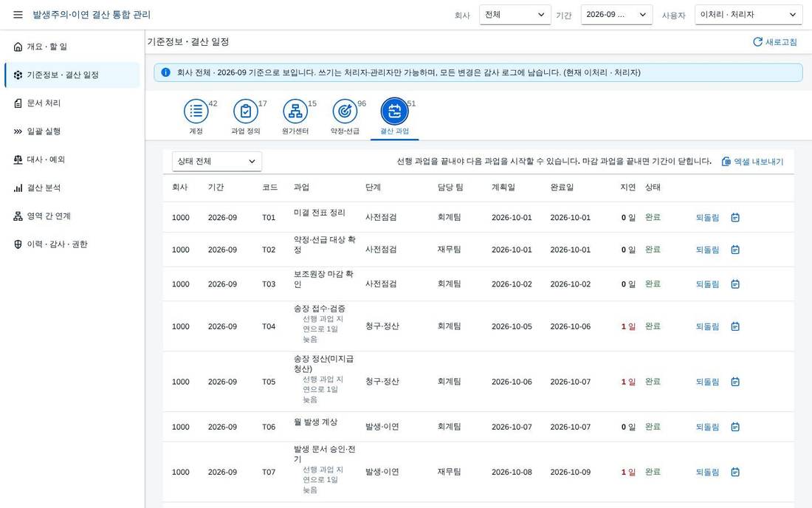
Task: Click the app title 발생주의·이연 결산 통합 관리
Action: tap(92, 15)
